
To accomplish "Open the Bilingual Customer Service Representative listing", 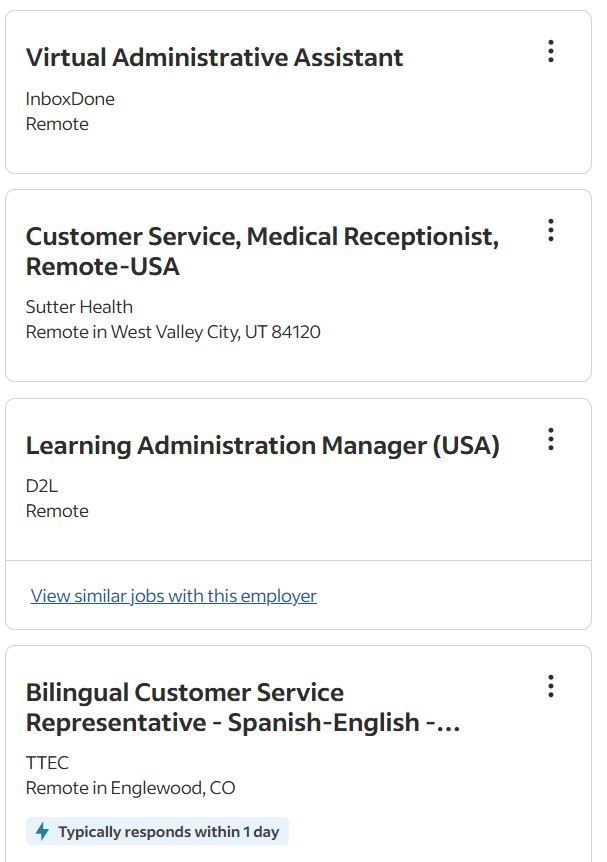I will click(243, 707).
